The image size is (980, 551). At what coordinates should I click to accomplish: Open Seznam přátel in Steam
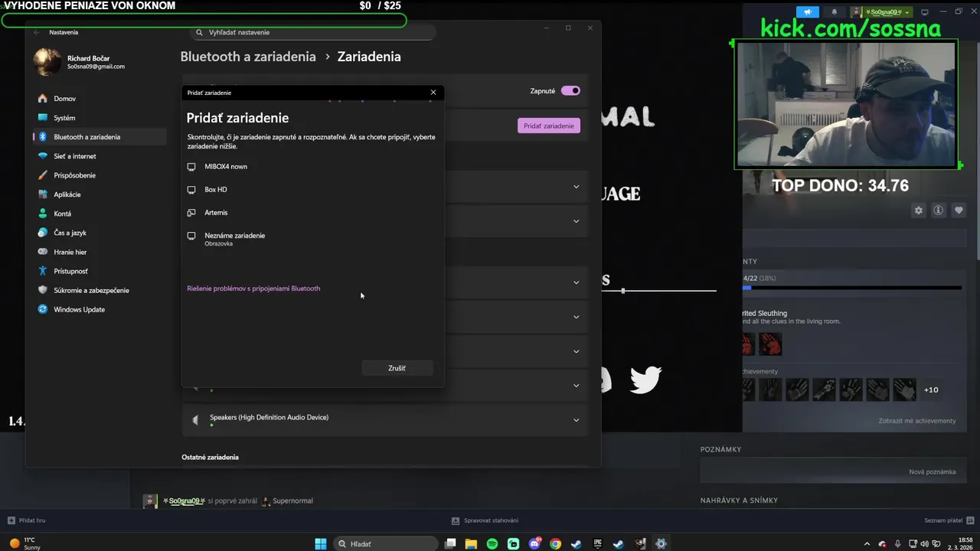coord(949,520)
